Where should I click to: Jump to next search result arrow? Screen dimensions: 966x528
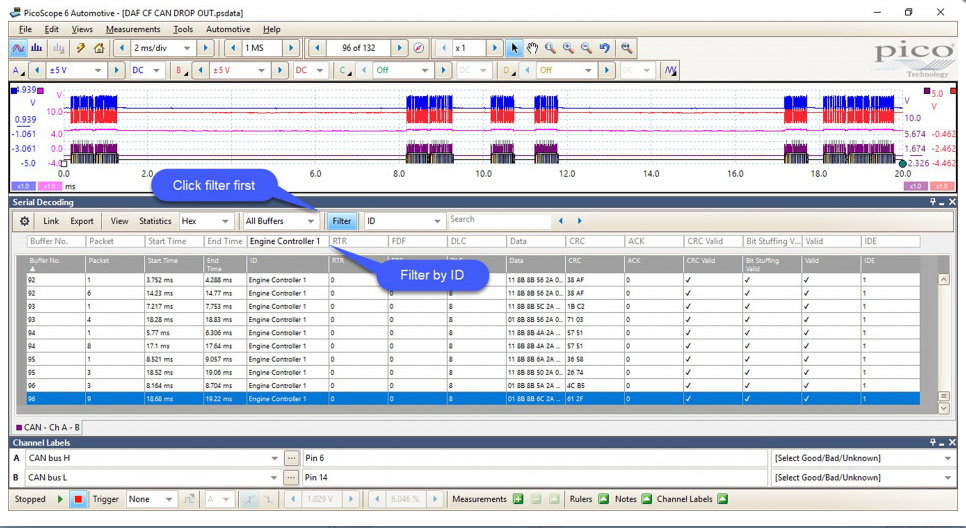[579, 221]
